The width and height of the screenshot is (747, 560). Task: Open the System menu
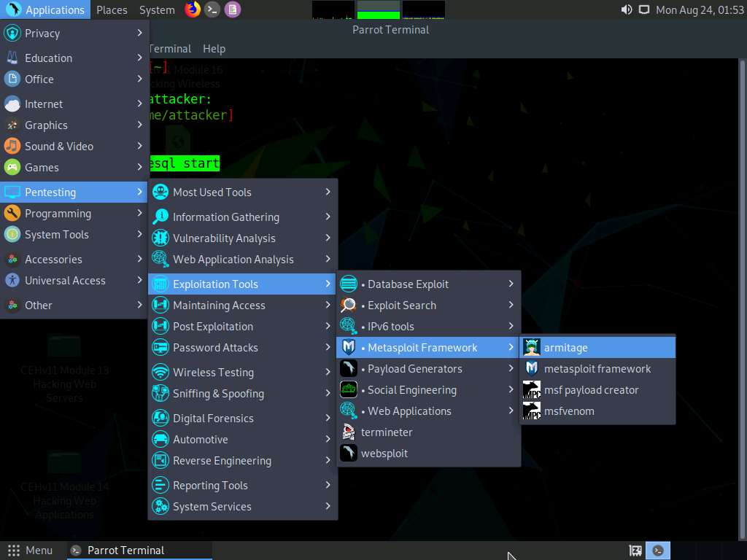(157, 9)
